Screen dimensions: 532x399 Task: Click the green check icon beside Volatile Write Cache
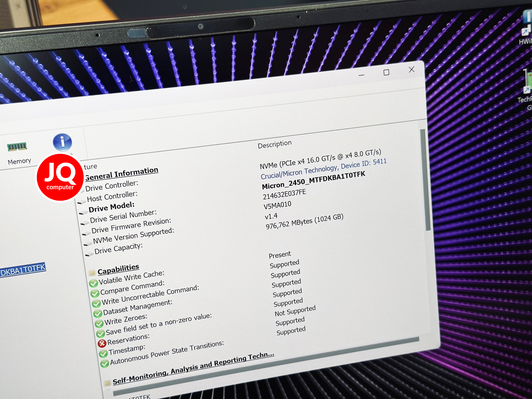(93, 284)
